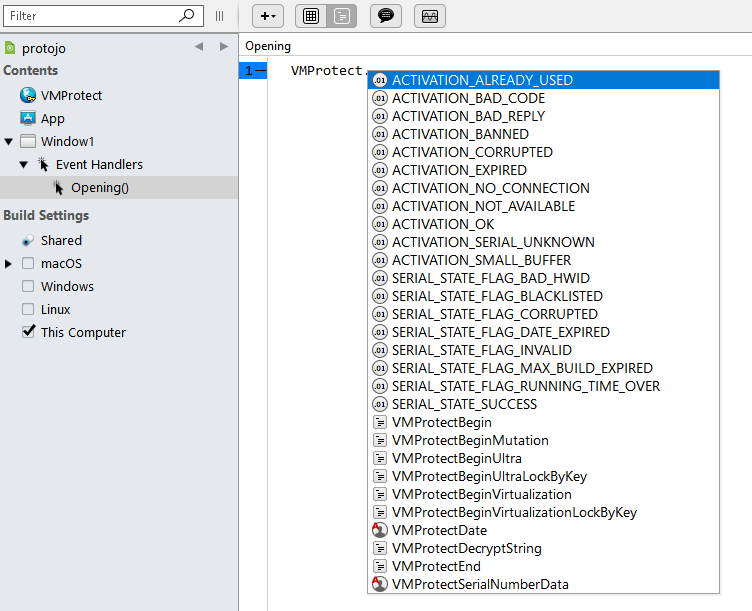Click the Add (+) dropdown button in toolbar
The height and width of the screenshot is (611, 752).
tap(268, 16)
